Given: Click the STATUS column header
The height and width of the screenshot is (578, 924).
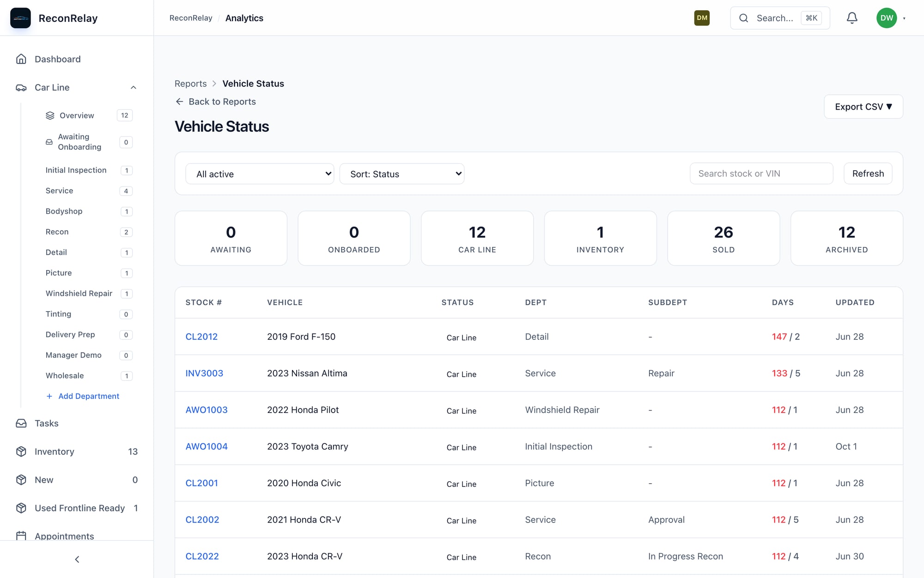Looking at the screenshot, I should point(457,302).
